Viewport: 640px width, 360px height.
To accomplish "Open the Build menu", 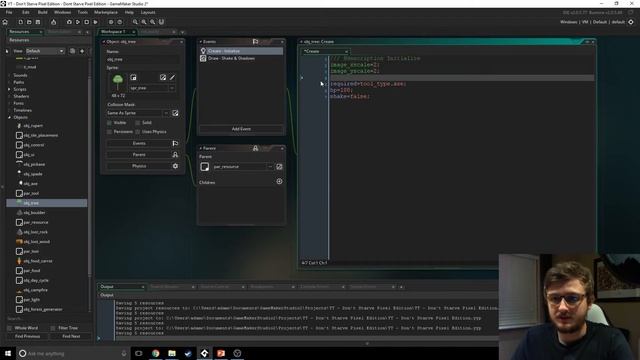I will click(42, 12).
